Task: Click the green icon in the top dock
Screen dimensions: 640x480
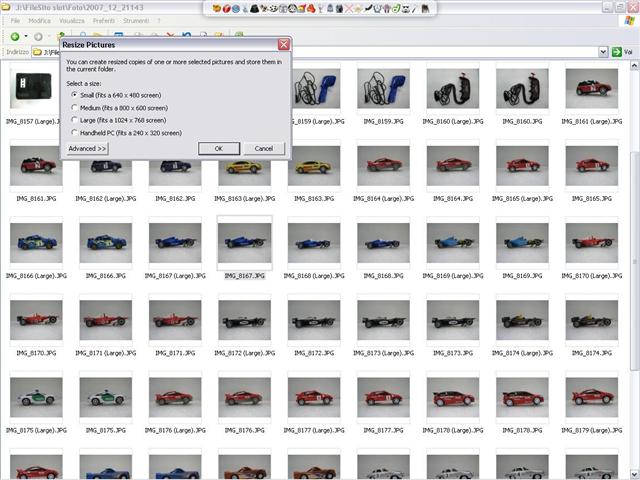Action: [396, 8]
